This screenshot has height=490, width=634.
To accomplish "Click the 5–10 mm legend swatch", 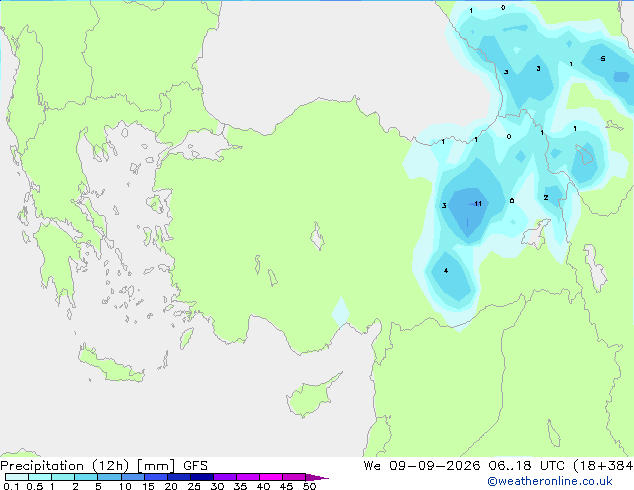I will (x=109, y=477).
